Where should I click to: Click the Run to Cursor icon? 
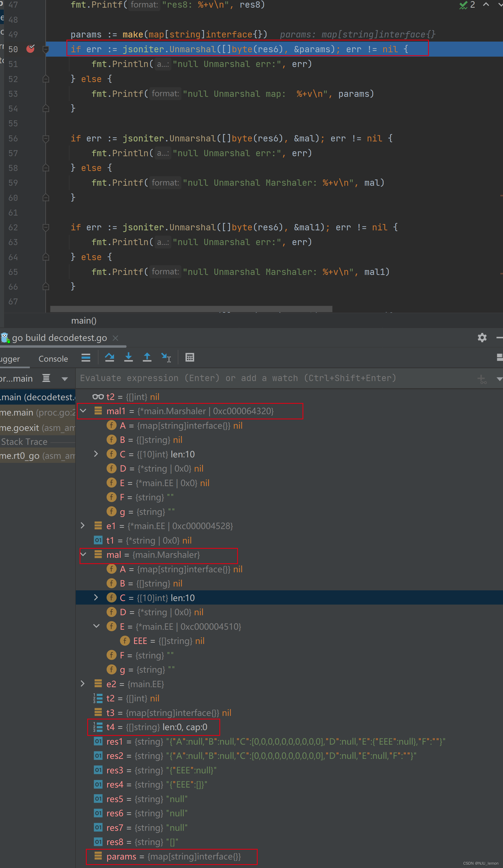pyautogui.click(x=166, y=357)
